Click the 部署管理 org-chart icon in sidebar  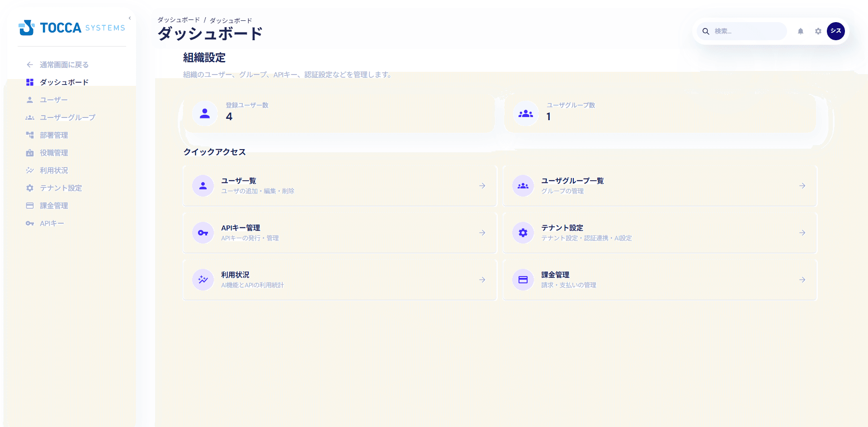(x=30, y=135)
